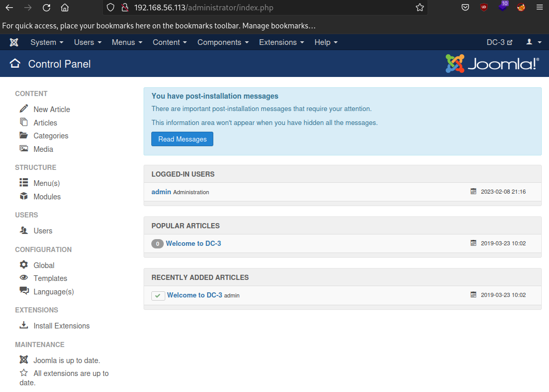549x392 pixels.
Task: Open the System dropdown menu
Action: pyautogui.click(x=46, y=42)
